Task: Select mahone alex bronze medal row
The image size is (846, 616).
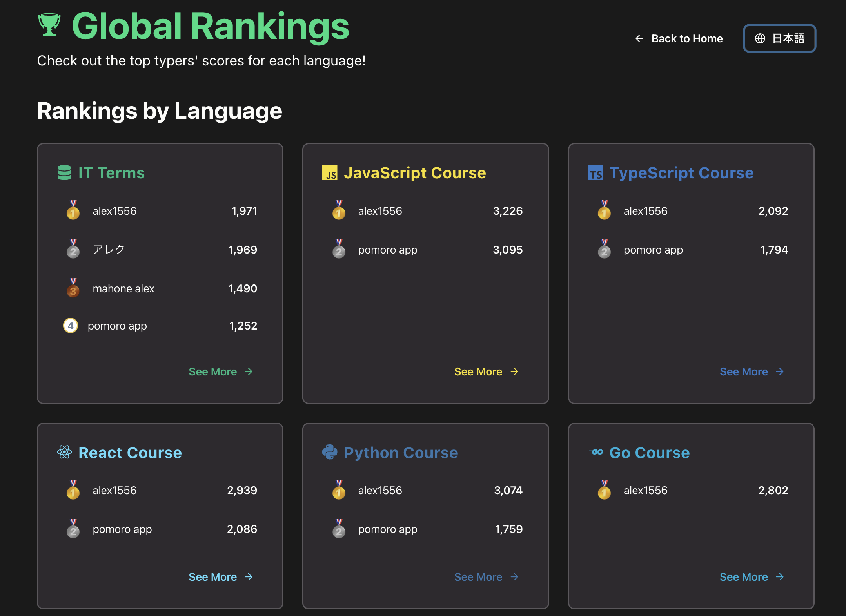Action: [x=123, y=288]
